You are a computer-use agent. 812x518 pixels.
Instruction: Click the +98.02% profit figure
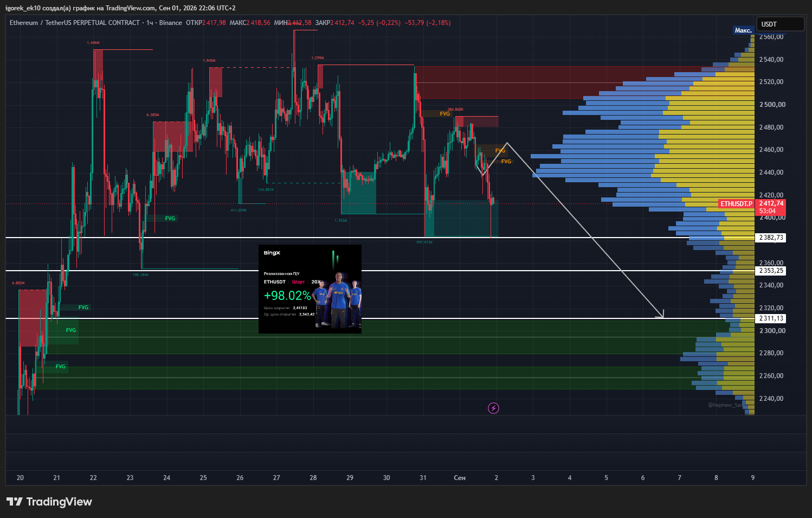point(287,296)
